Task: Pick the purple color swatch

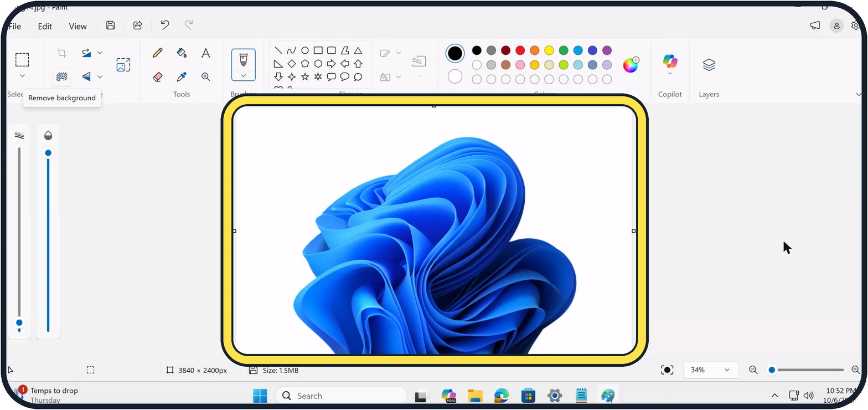Action: click(x=607, y=50)
